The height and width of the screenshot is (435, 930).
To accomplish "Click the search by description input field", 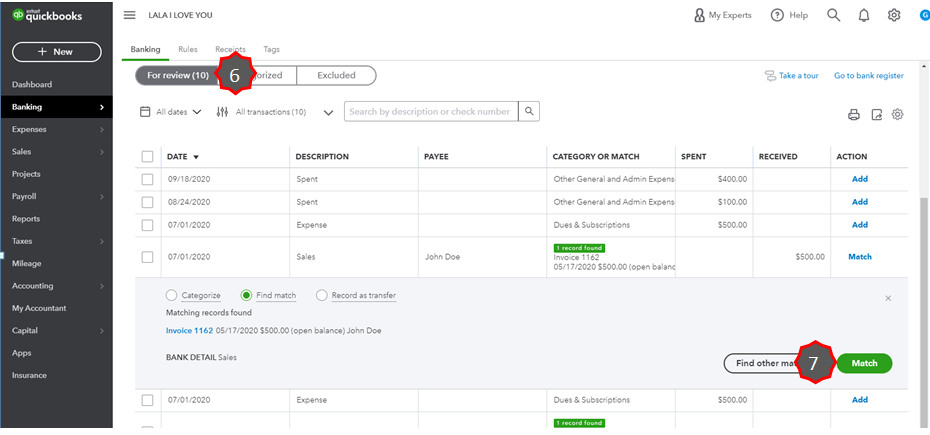I will coord(432,112).
